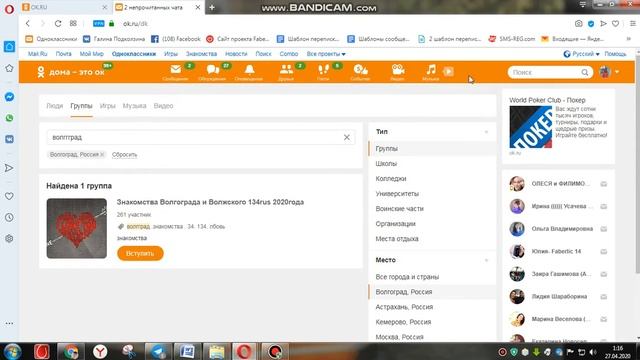This screenshot has height=360, width=640.
Task: Open the Notifications bell icon
Action: click(249, 70)
